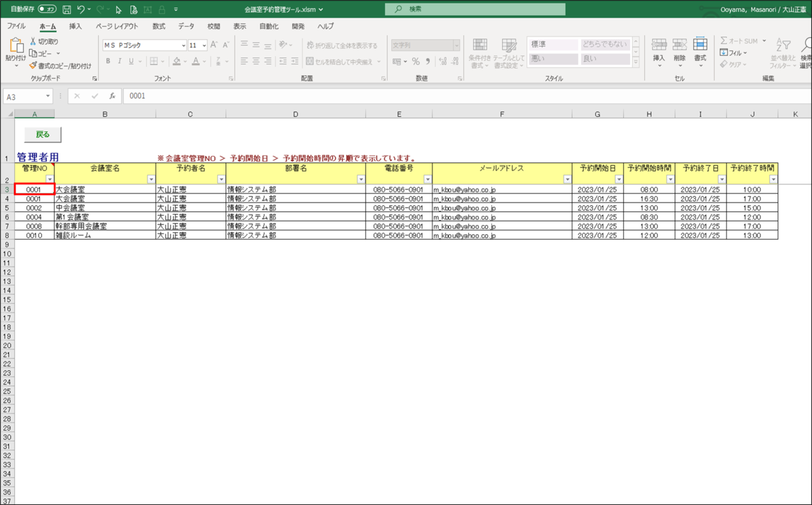Screen dimensions: 812x505
Task: Click the formula bar showing 0001
Action: (467, 96)
